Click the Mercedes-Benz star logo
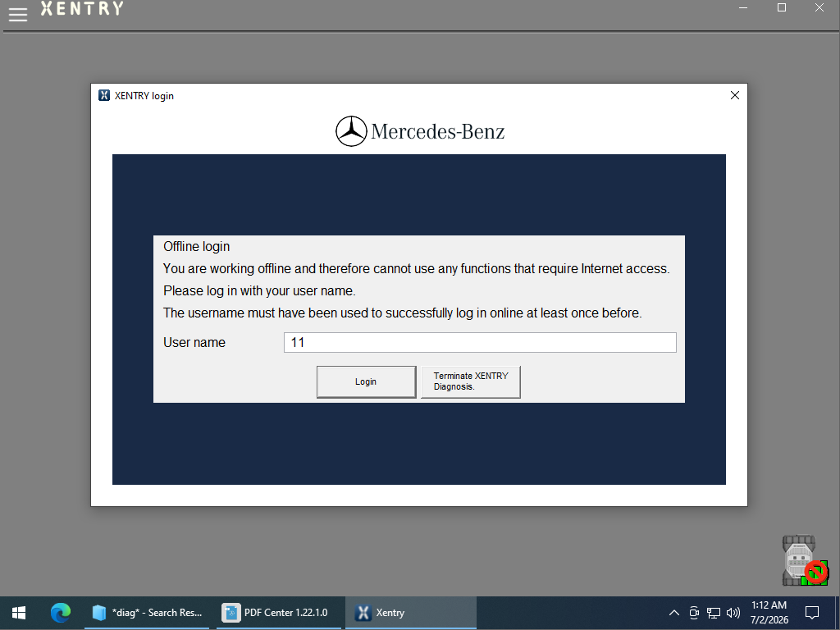 click(351, 131)
